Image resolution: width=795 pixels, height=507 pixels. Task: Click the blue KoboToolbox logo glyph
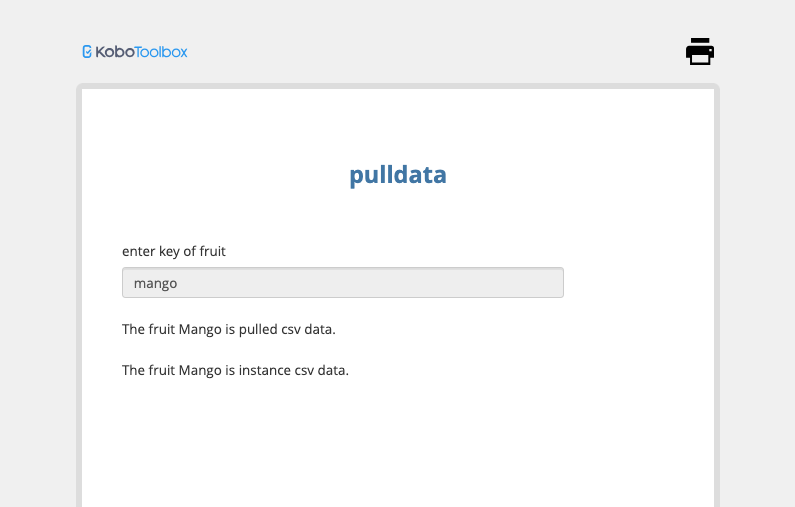click(x=87, y=52)
